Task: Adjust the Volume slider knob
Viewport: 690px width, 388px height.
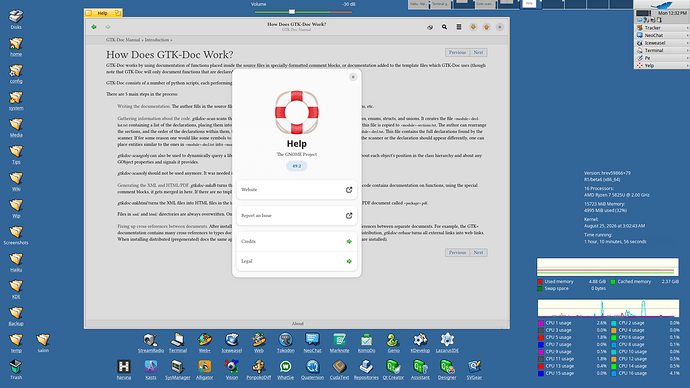Action: click(292, 12)
